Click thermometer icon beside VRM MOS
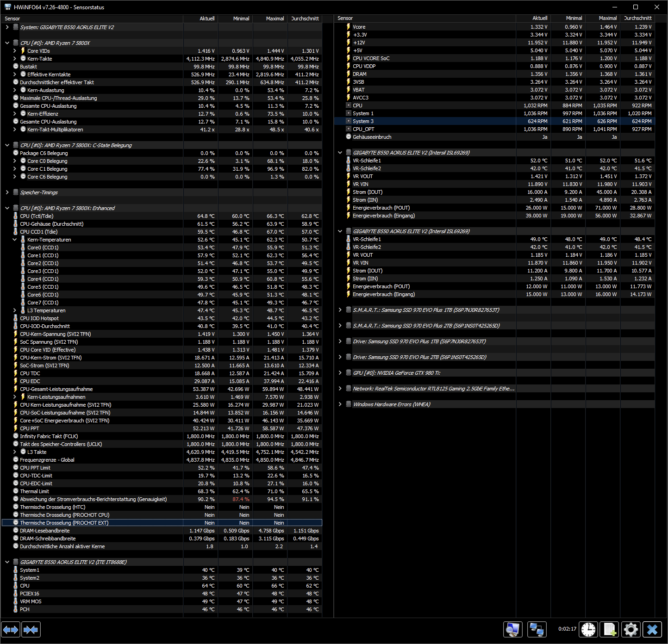This screenshot has height=644, width=668. coord(15,601)
